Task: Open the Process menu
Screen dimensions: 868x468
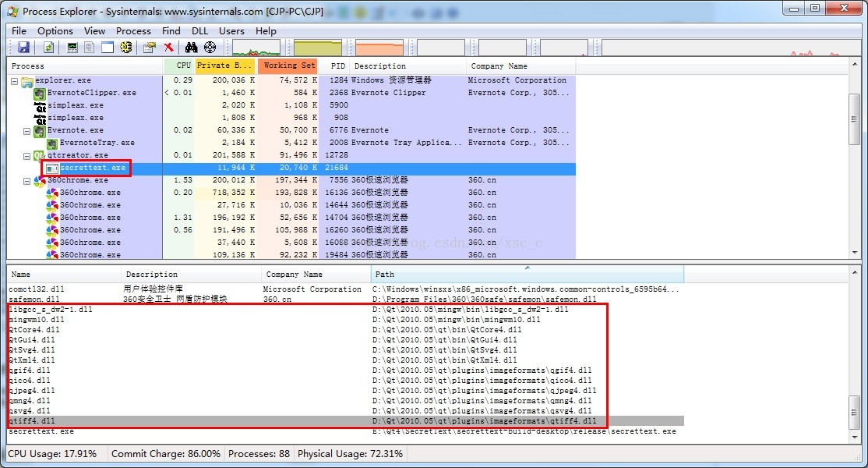Action: pos(133,31)
